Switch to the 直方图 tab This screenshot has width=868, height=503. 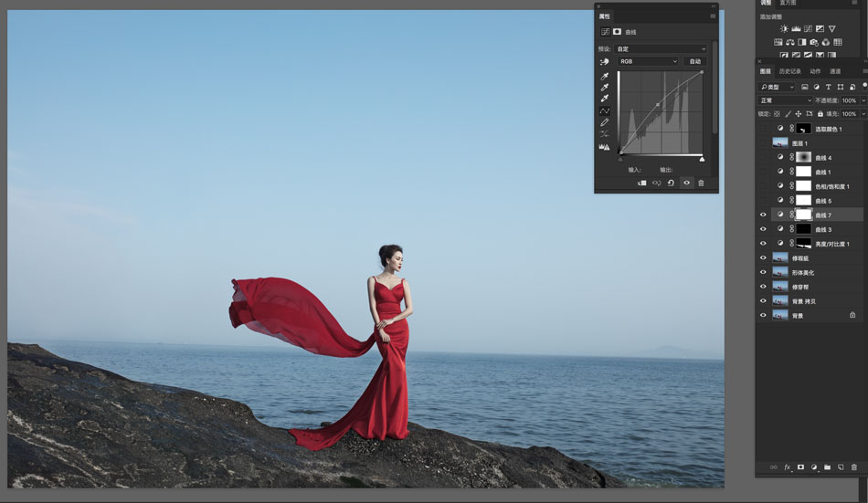click(788, 3)
